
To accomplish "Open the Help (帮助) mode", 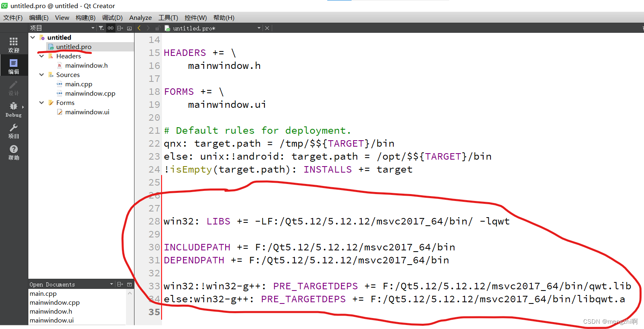I will coord(14,152).
